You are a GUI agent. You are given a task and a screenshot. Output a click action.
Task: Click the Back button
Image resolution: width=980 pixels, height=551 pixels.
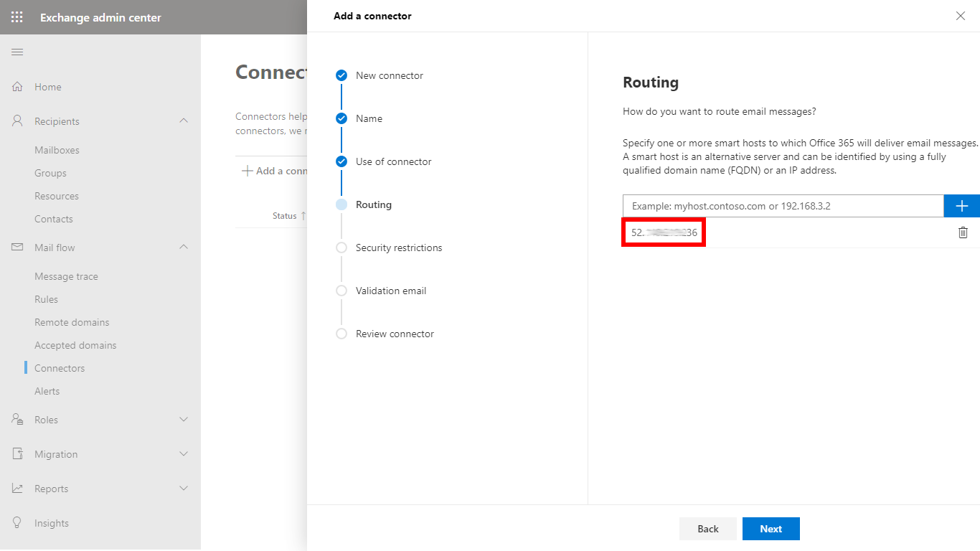coord(708,529)
